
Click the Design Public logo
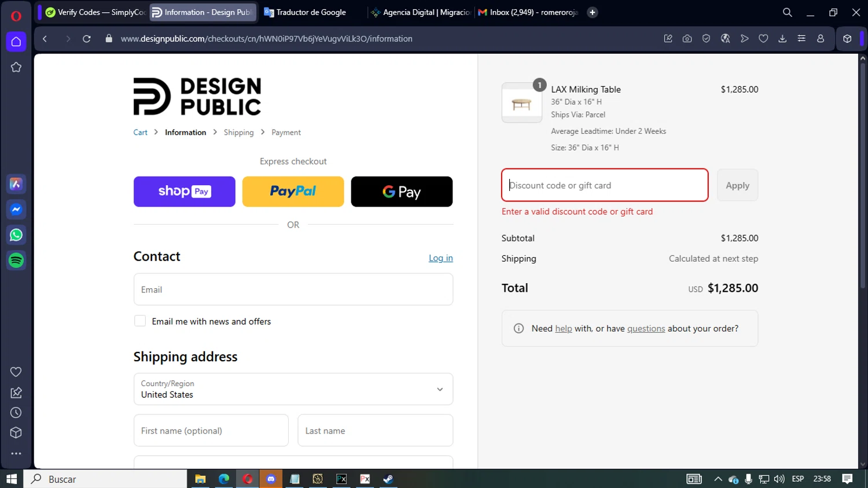point(197,97)
